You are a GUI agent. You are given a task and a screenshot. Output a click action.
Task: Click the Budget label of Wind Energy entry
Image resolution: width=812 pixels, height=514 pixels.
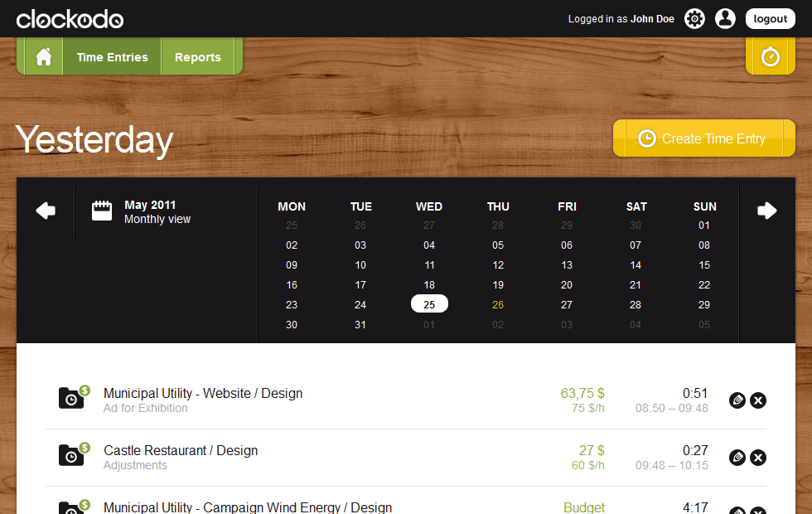(x=583, y=507)
